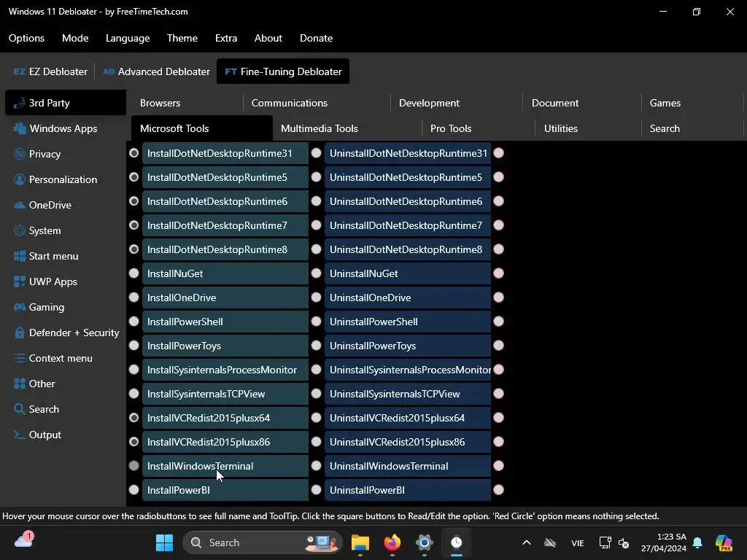This screenshot has height=560, width=747.
Task: Click the VIE language indicator
Action: 578,542
